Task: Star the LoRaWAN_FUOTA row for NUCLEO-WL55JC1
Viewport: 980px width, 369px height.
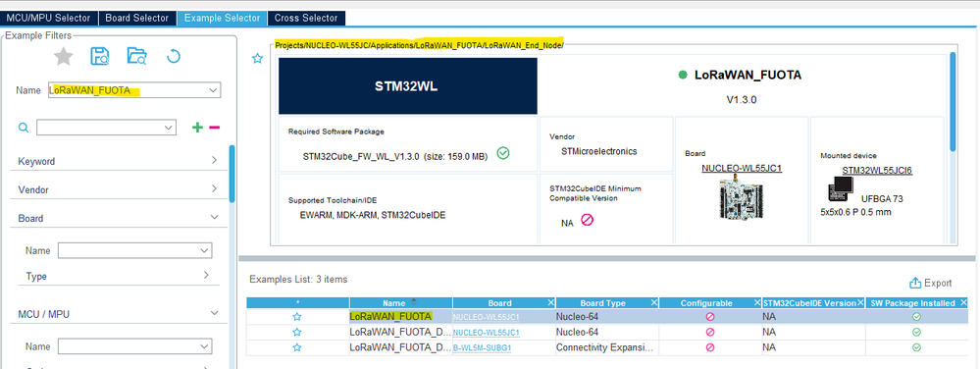Action: pyautogui.click(x=297, y=316)
